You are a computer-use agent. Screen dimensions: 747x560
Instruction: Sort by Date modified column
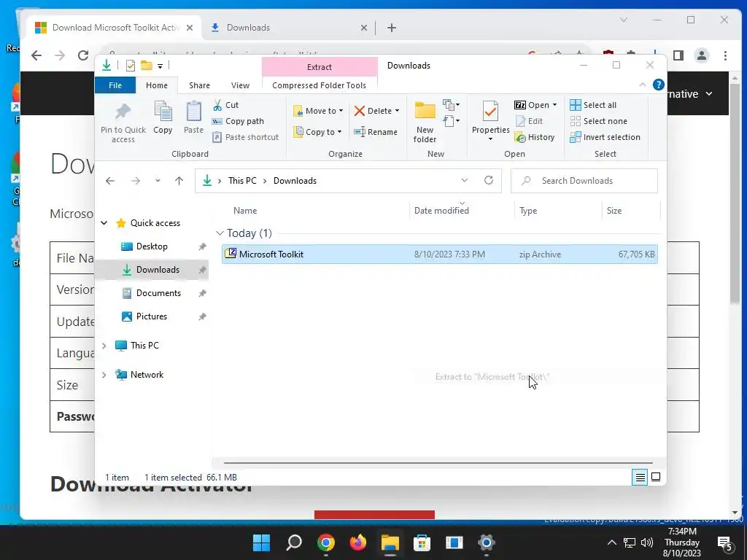pyautogui.click(x=441, y=211)
